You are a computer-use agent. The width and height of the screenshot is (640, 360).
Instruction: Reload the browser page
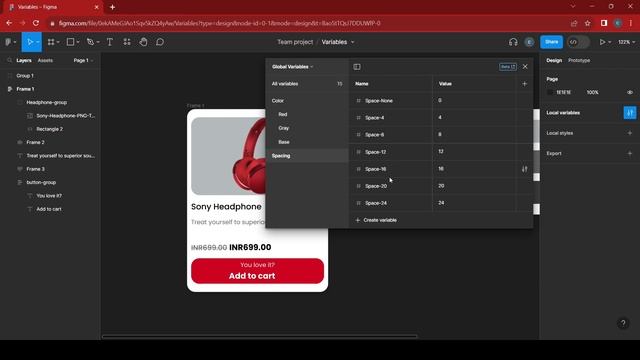(x=36, y=23)
